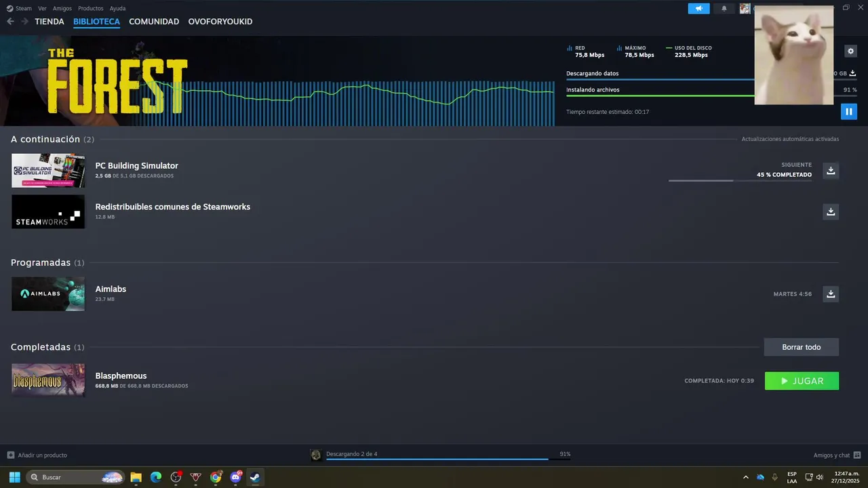868x488 pixels.
Task: Open Microsoft Edge from the taskbar
Action: (x=156, y=477)
